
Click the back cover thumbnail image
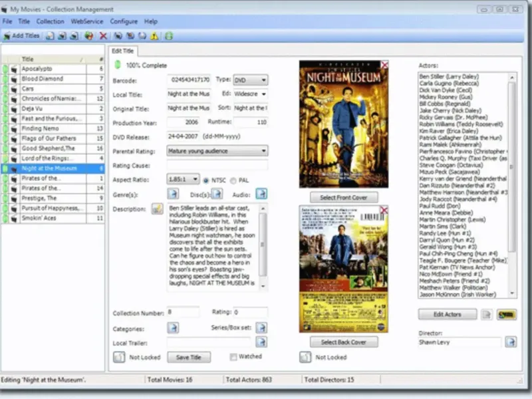[343, 269]
